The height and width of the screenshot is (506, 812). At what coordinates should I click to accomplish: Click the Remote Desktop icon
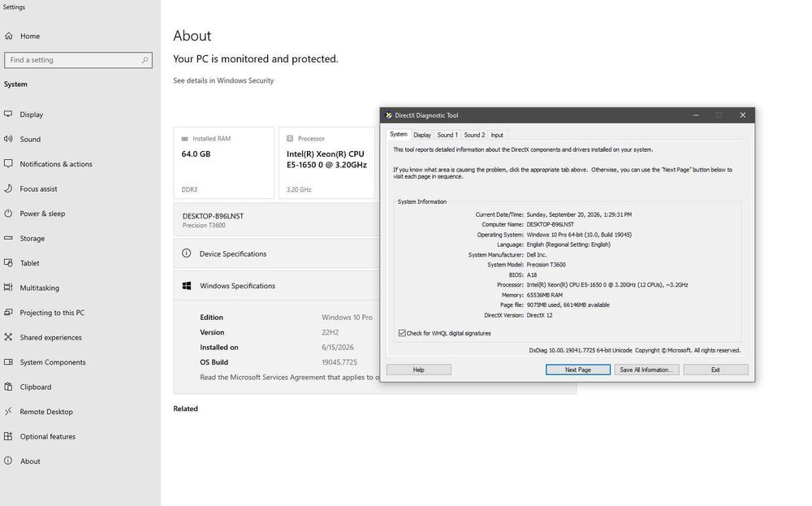click(x=8, y=412)
